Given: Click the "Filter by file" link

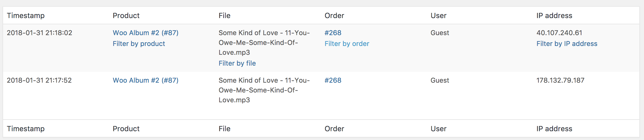Looking at the screenshot, I should pos(237,63).
